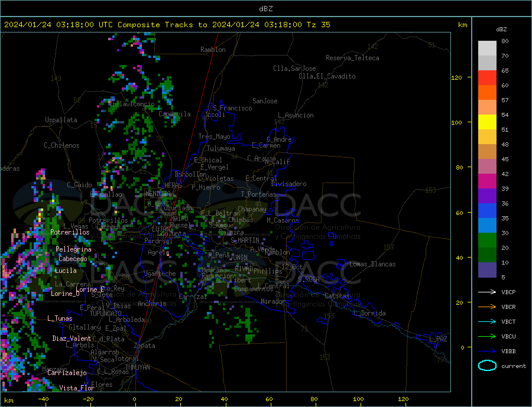532x407 pixels.
Task: Click the MENDOZA city label
Action: point(158,194)
